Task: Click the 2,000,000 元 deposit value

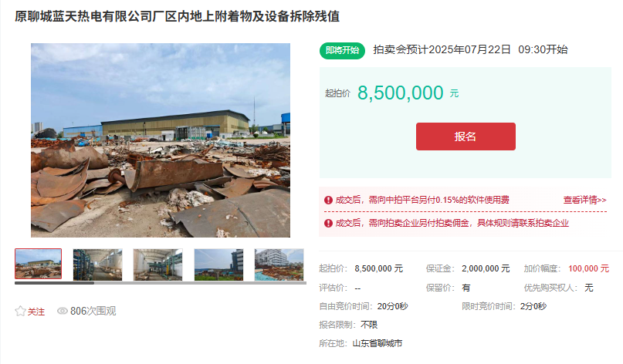Action: (486, 268)
